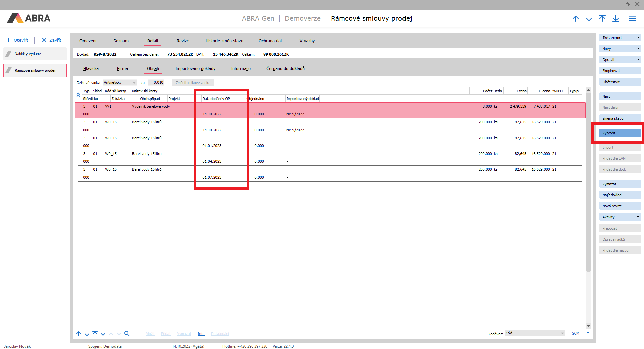Click the hamburger menu icon at top right
The height and width of the screenshot is (349, 644).
click(632, 19)
